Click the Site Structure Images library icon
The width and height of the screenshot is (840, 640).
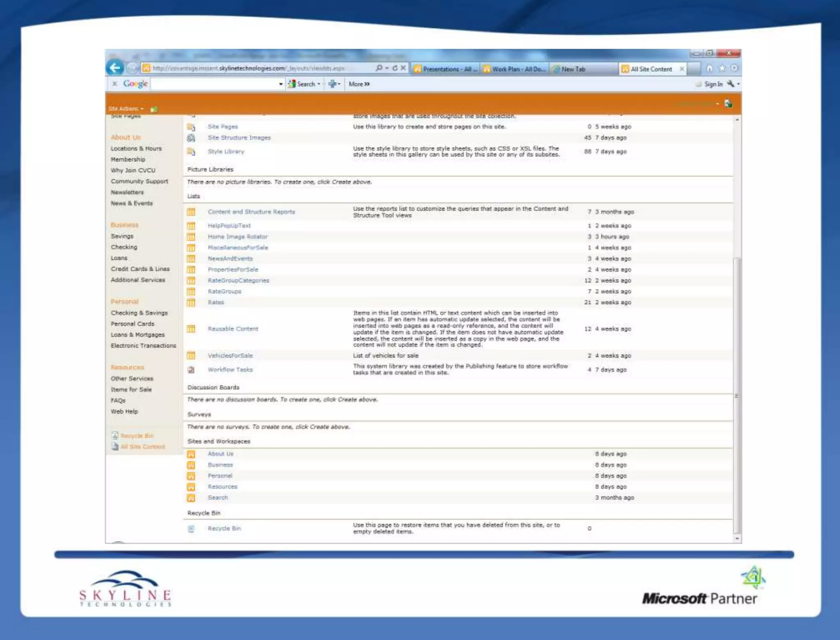click(x=191, y=138)
